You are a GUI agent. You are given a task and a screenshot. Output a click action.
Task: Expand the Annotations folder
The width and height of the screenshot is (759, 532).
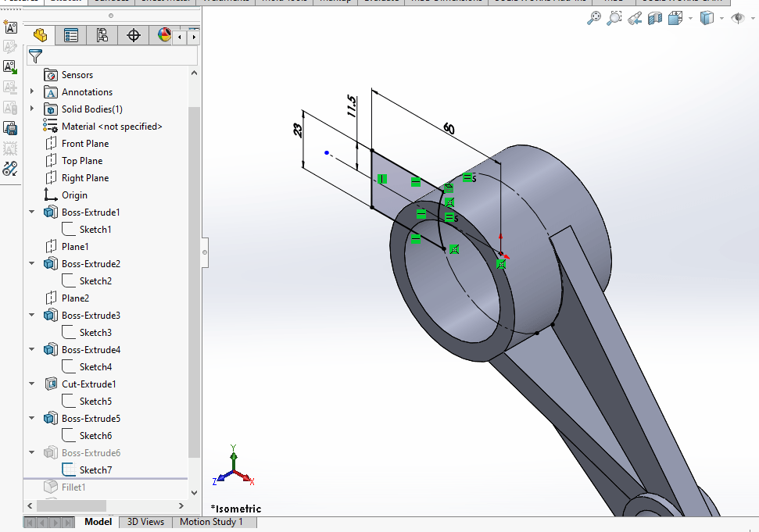click(32, 91)
